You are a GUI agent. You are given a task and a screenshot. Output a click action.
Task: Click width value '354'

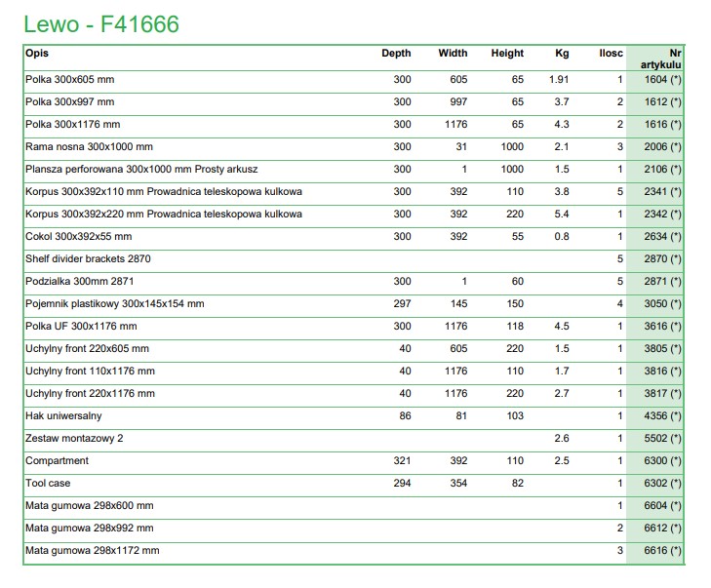458,484
